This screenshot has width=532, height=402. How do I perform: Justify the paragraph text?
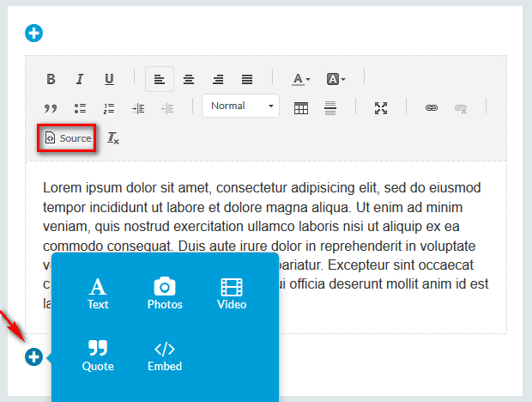(x=247, y=79)
